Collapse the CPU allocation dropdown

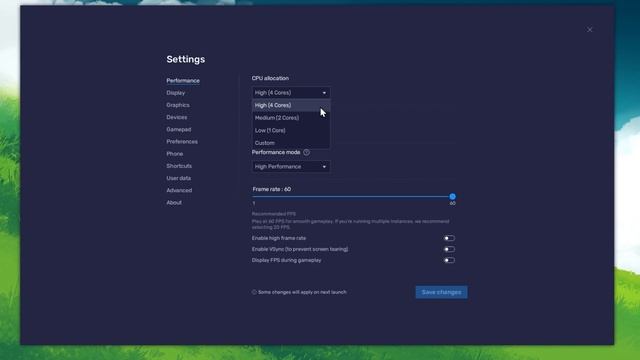pyautogui.click(x=291, y=93)
